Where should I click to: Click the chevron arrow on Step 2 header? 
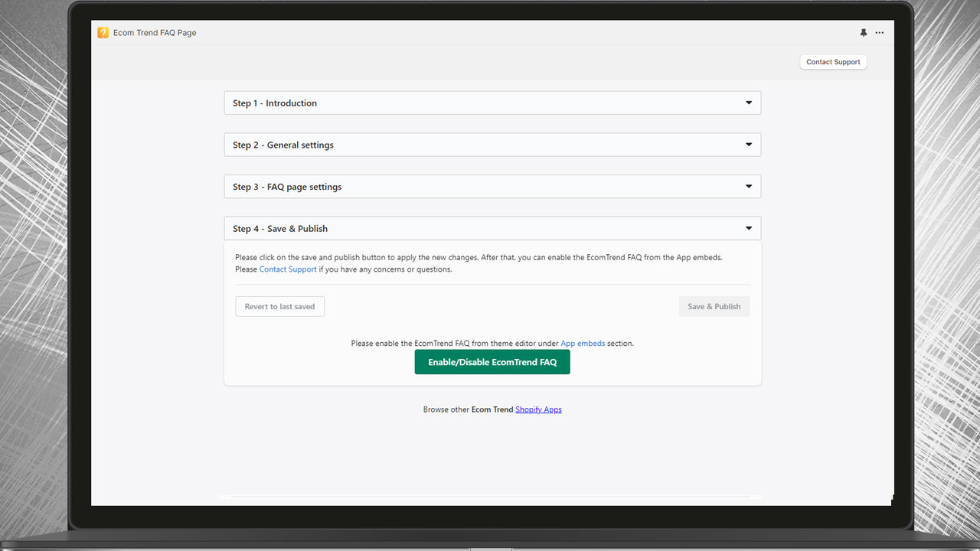[748, 144]
